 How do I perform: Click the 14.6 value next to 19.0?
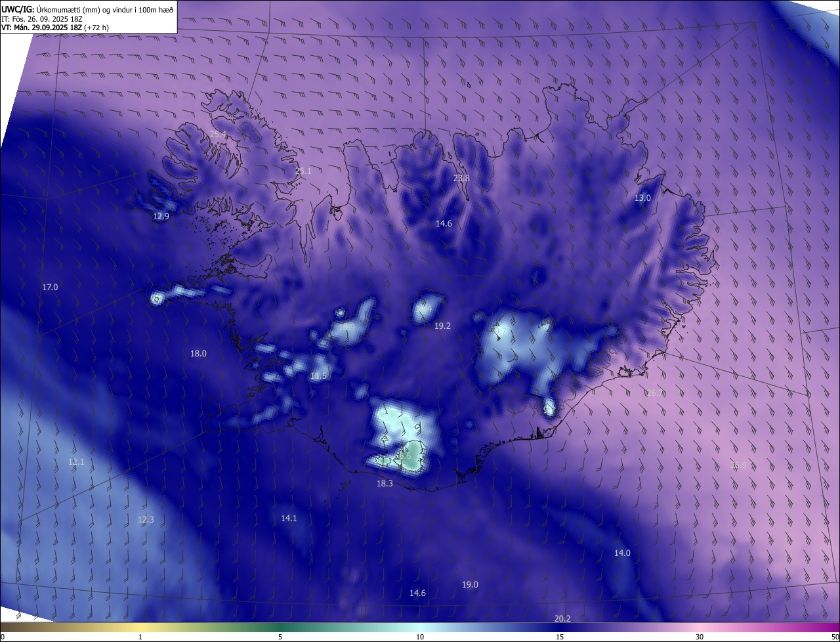417,593
